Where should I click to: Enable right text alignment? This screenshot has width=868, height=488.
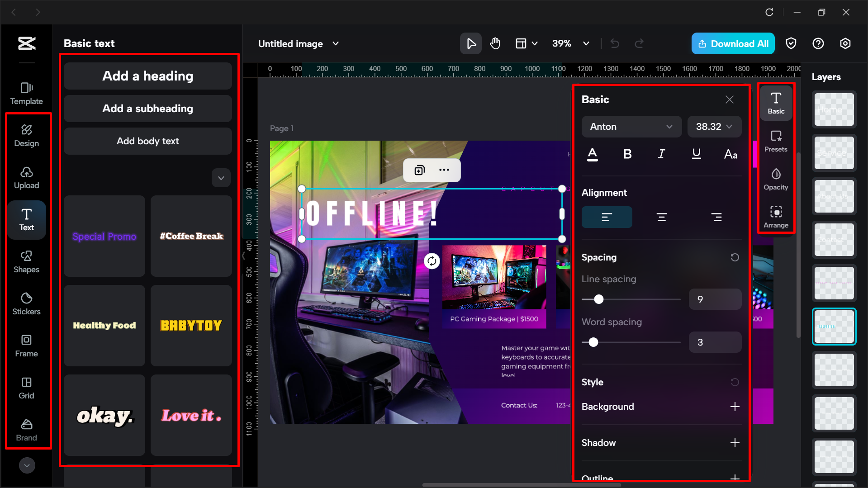coord(716,217)
